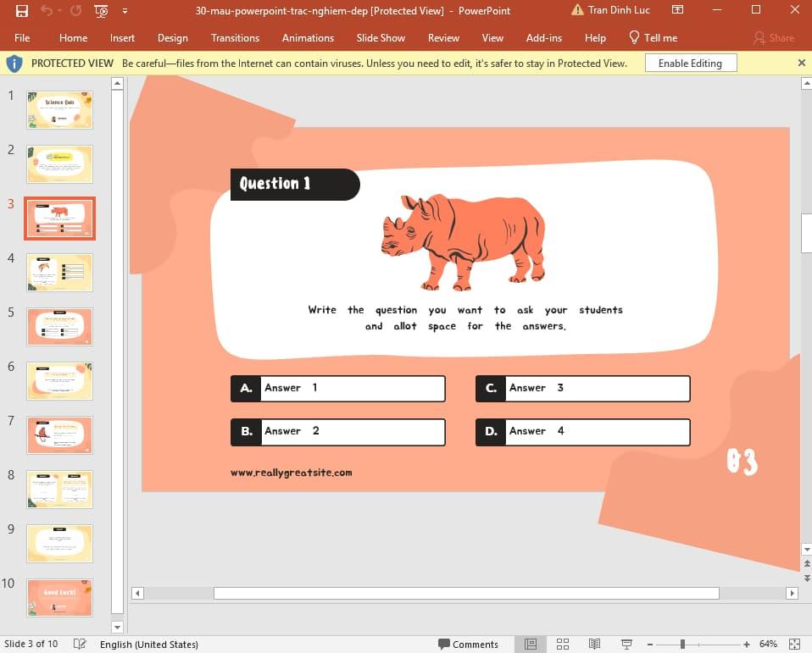Screen dimensions: 812x653
Task: Select Normal view in the status bar
Action: pos(531,645)
